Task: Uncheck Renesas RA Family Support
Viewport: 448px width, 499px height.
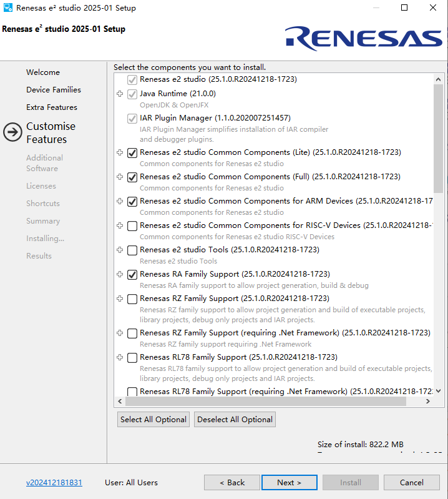Action: tap(132, 275)
